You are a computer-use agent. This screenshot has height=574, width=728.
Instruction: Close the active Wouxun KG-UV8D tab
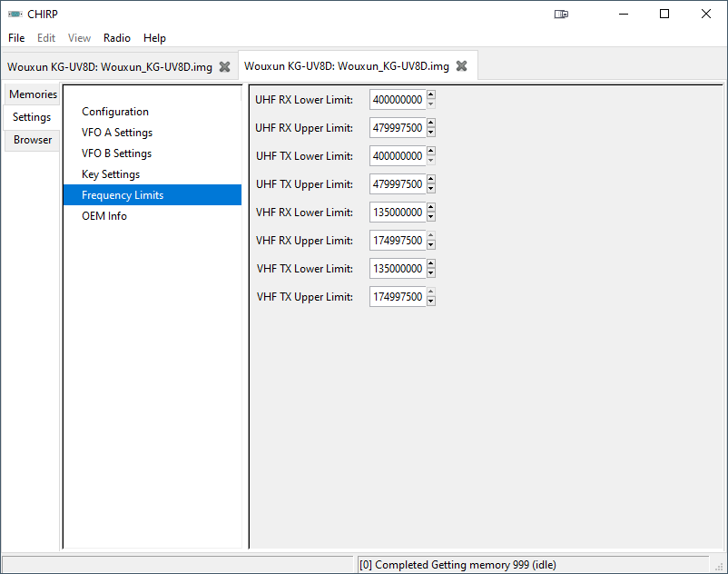(461, 66)
